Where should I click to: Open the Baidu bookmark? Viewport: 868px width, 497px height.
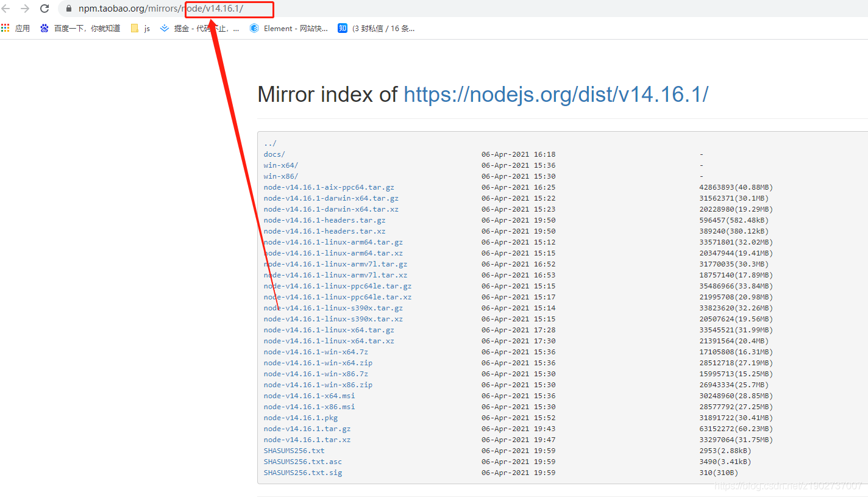click(80, 28)
